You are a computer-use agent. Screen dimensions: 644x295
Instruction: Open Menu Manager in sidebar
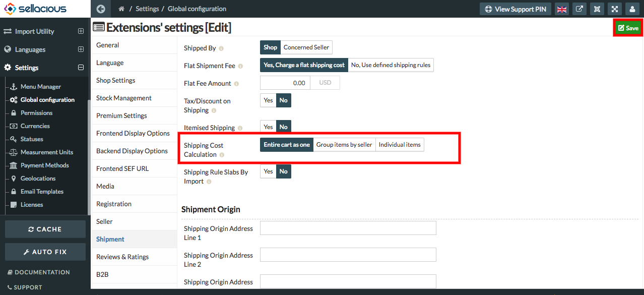tap(41, 87)
